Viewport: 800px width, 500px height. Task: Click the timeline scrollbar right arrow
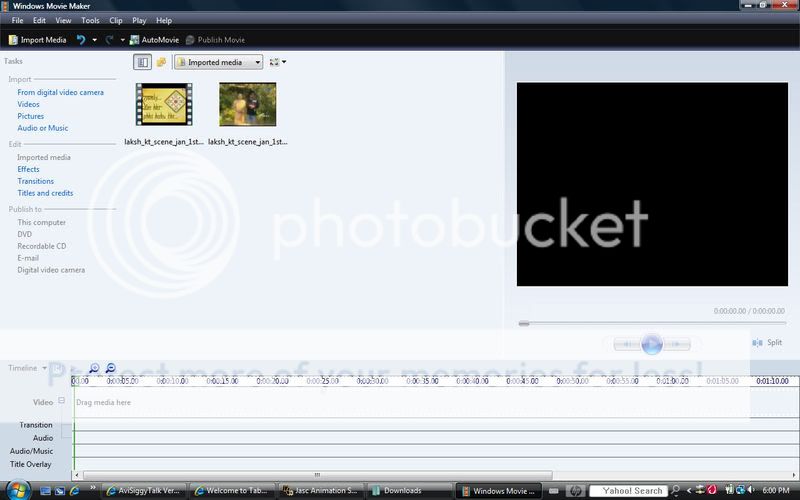pyautogui.click(x=794, y=475)
